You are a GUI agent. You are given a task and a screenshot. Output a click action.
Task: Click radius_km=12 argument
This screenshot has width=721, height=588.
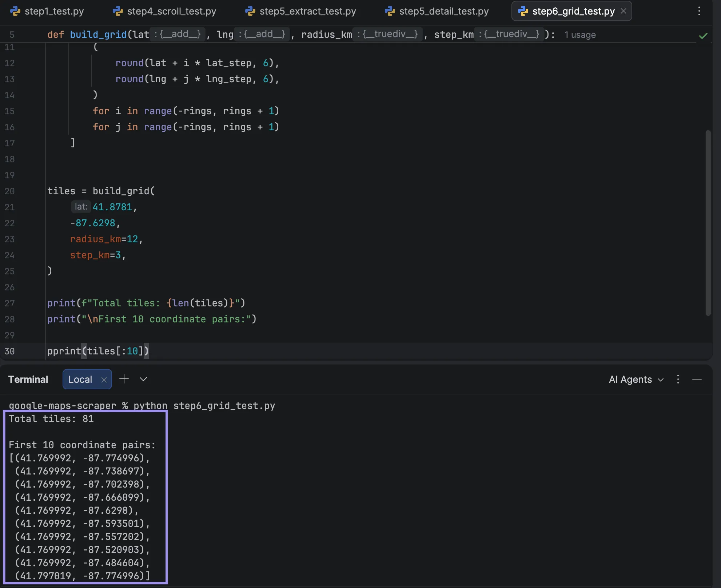pyautogui.click(x=104, y=239)
